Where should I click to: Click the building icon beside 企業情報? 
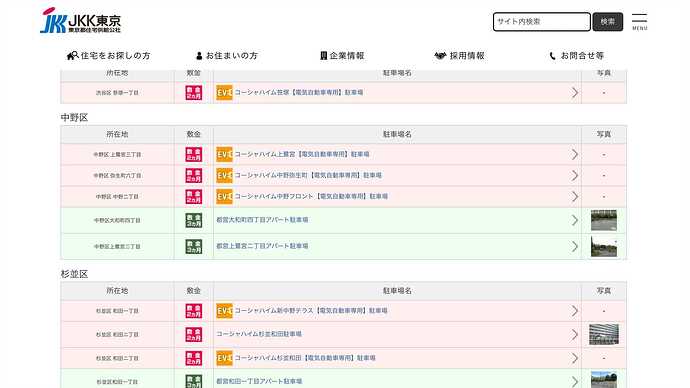(323, 56)
